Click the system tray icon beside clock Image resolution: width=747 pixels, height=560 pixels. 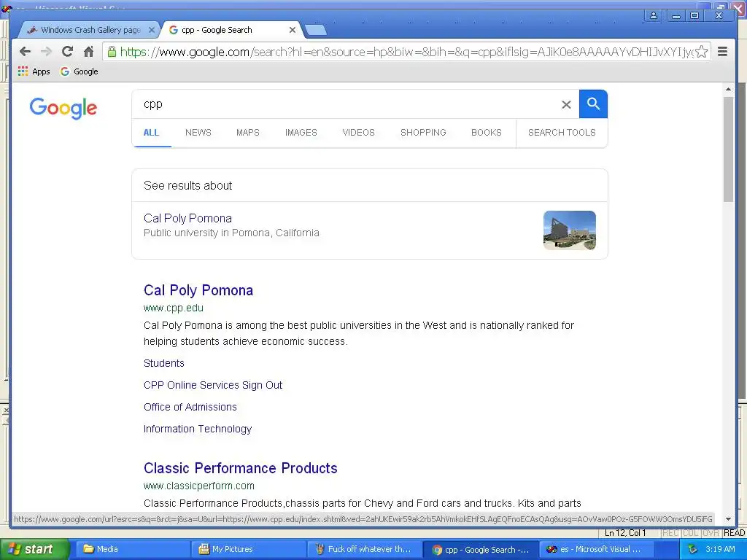pos(693,549)
